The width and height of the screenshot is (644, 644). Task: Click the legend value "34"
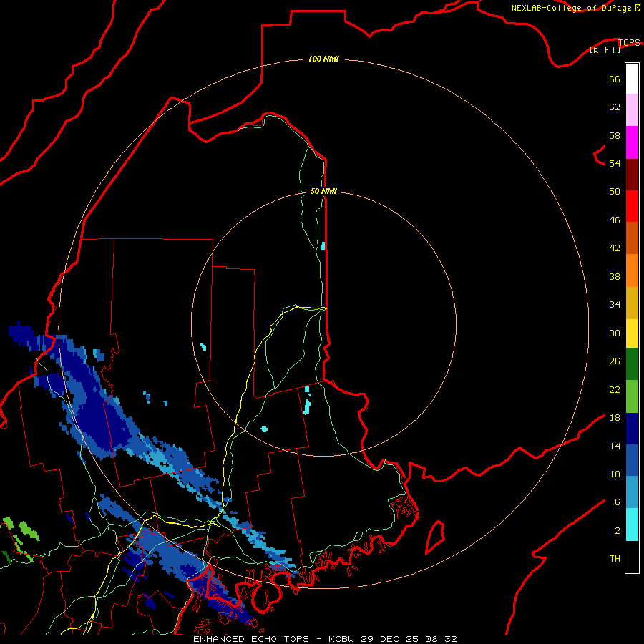(615, 305)
